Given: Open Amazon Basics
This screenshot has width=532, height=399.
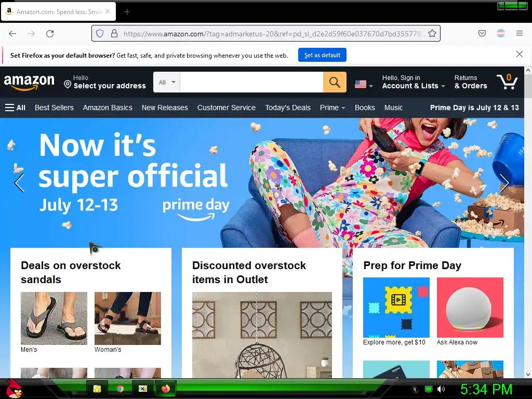Looking at the screenshot, I should tap(108, 108).
